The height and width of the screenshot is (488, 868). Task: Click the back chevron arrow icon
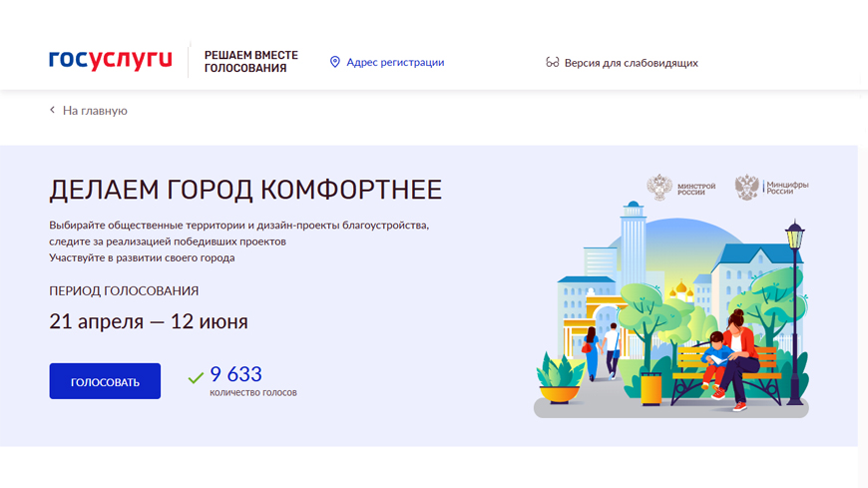pos(53,111)
